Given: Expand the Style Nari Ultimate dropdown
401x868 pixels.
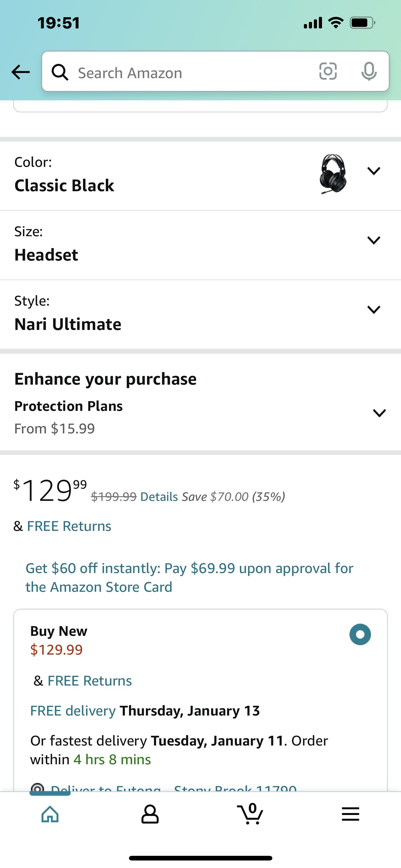Looking at the screenshot, I should point(374,309).
